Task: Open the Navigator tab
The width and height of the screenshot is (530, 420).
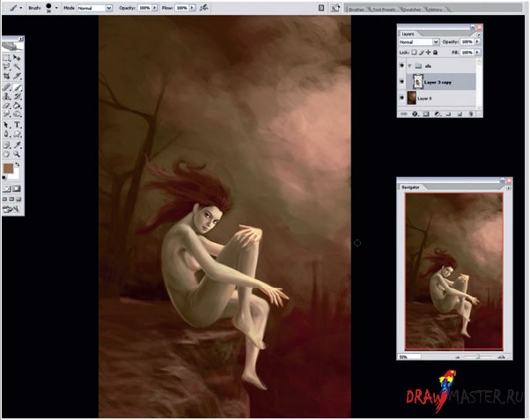Action: tap(410, 187)
